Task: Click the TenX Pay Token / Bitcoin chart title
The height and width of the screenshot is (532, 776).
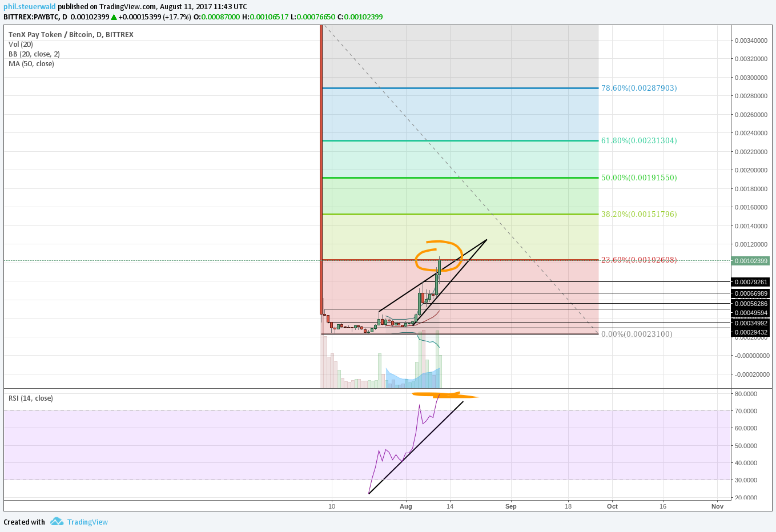Action: [71, 34]
